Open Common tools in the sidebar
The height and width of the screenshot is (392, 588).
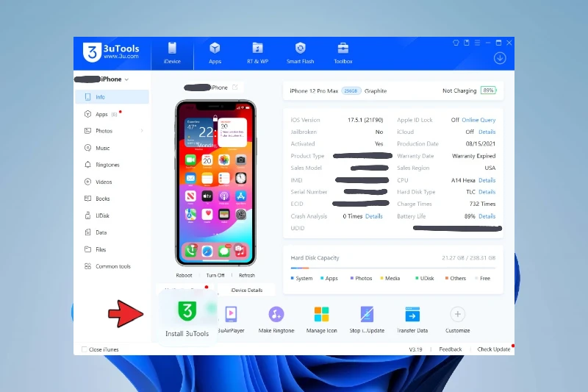pyautogui.click(x=112, y=266)
